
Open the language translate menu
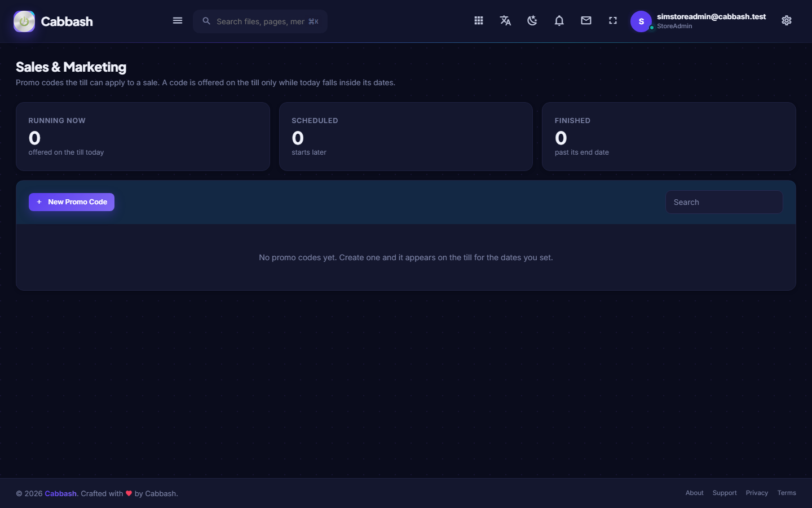click(505, 21)
